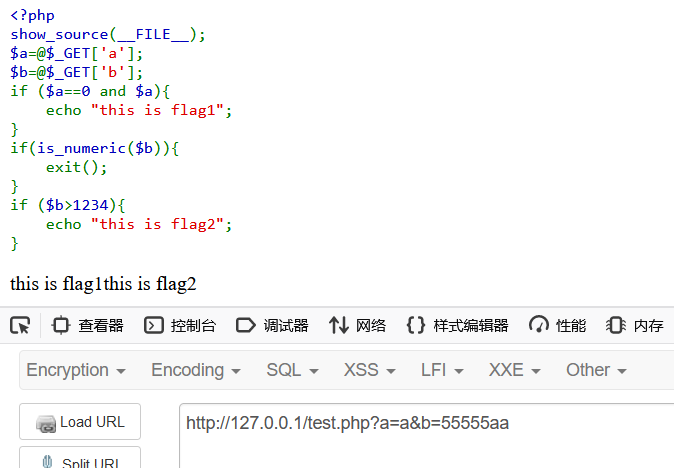Screen dimensions: 674x468
Task: Click the Split URL button
Action: pos(80,460)
